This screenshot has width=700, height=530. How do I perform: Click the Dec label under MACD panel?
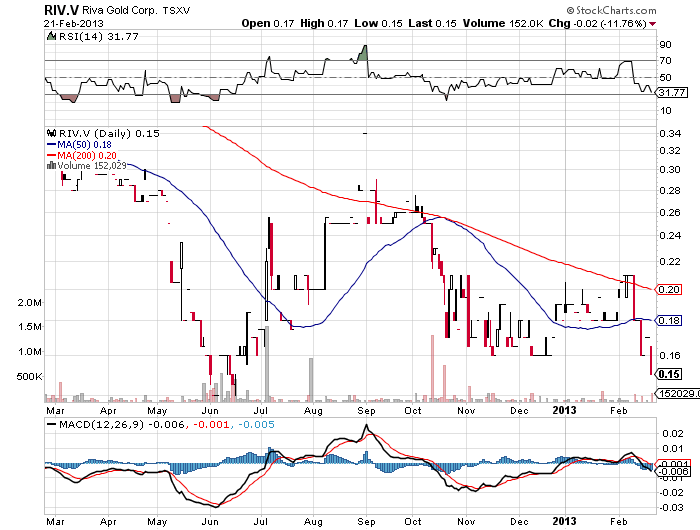pyautogui.click(x=519, y=522)
